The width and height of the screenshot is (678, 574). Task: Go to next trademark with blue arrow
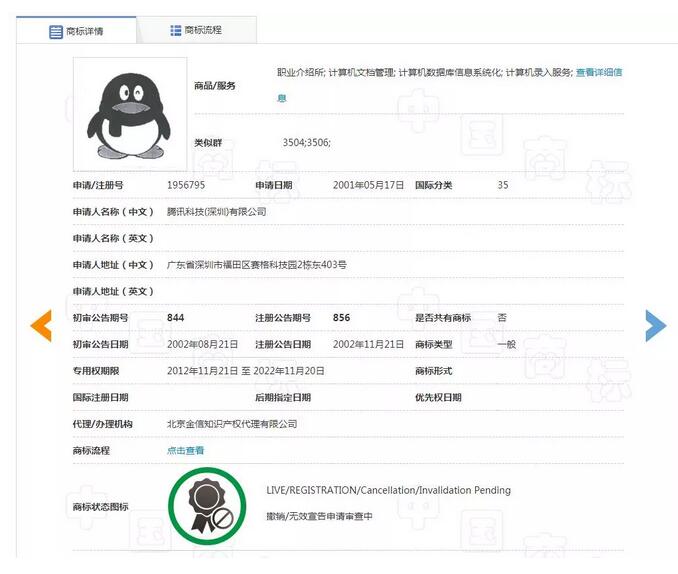coord(656,326)
